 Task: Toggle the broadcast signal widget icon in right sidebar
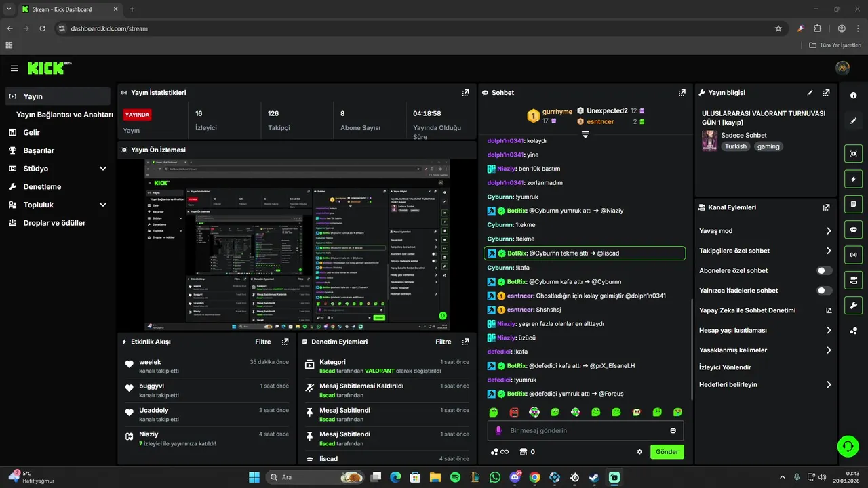(854, 255)
